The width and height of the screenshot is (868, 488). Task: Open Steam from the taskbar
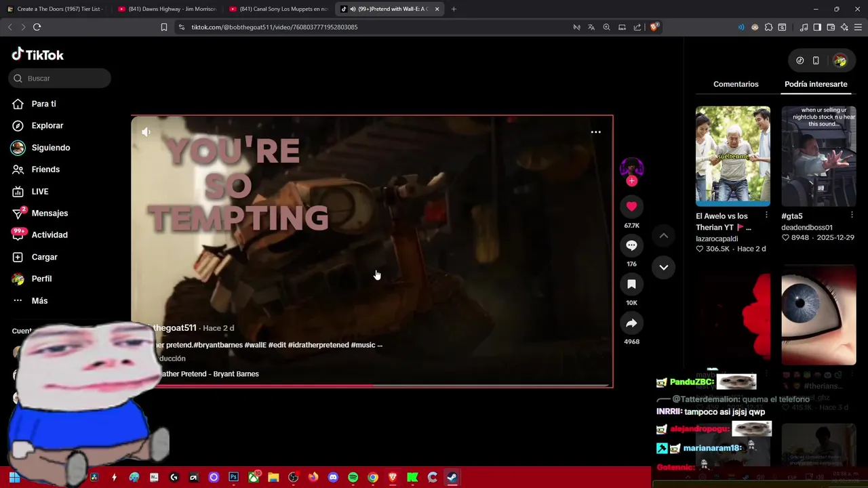(452, 477)
